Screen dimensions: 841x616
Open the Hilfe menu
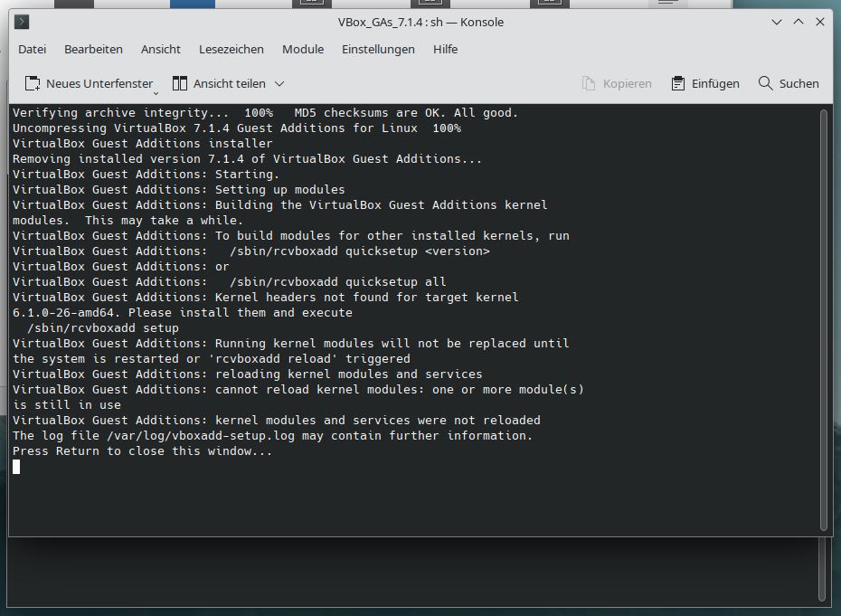pyautogui.click(x=445, y=50)
